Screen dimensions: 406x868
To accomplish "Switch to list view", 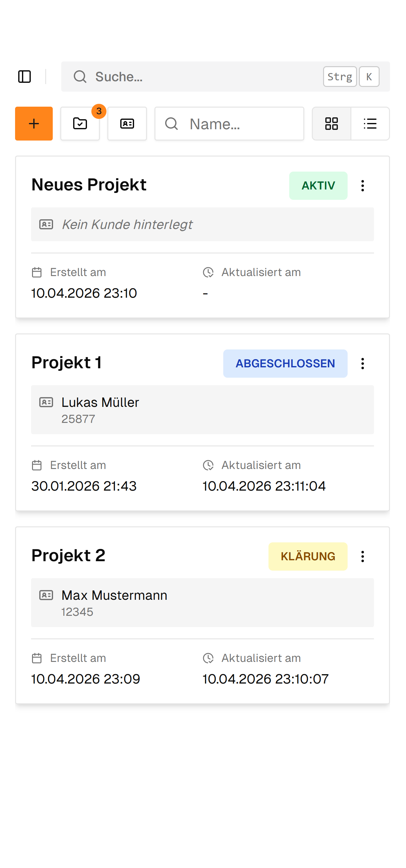I will coord(370,124).
